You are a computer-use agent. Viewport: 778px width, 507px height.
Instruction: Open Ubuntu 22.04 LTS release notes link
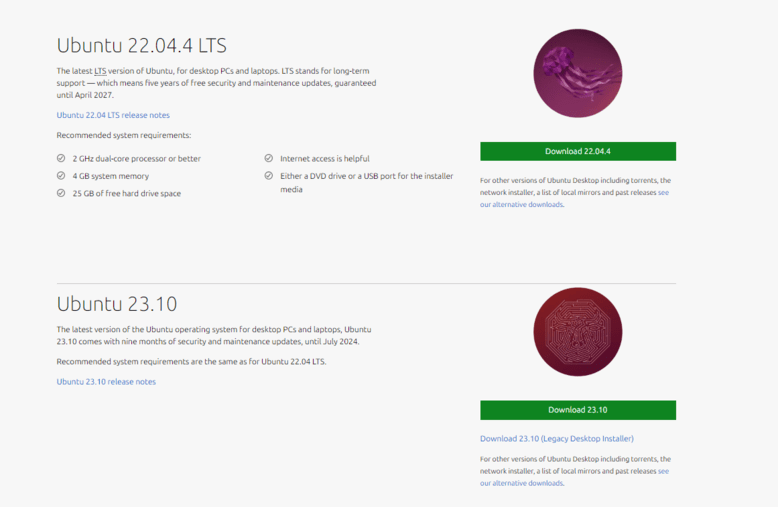click(x=113, y=115)
